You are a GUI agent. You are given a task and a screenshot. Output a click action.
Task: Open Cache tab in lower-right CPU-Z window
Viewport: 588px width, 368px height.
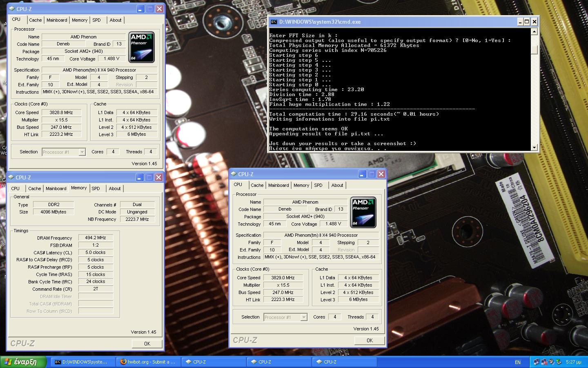[257, 185]
